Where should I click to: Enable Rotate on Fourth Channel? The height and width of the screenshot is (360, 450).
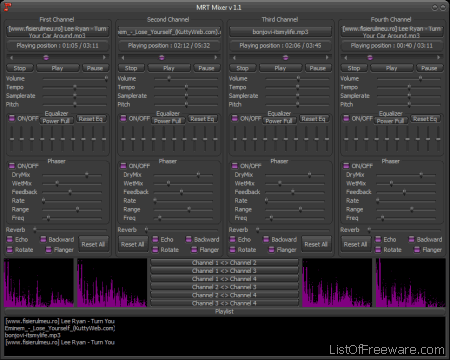point(378,250)
